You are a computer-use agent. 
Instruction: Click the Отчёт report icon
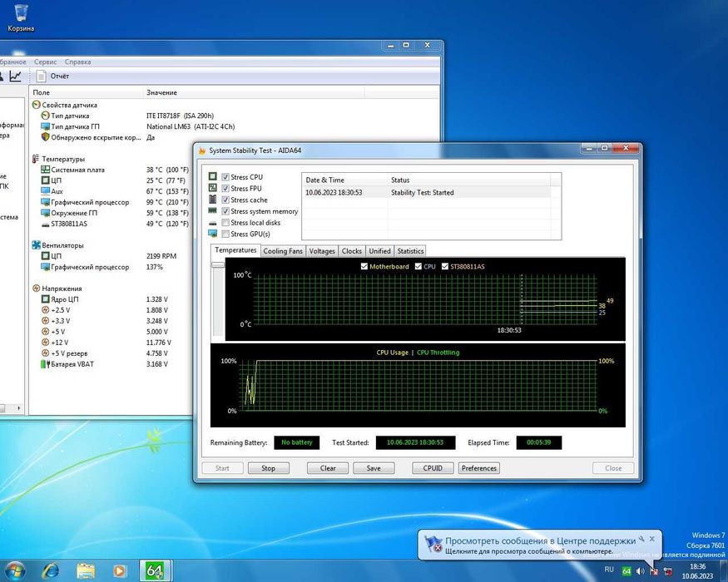pos(42,76)
